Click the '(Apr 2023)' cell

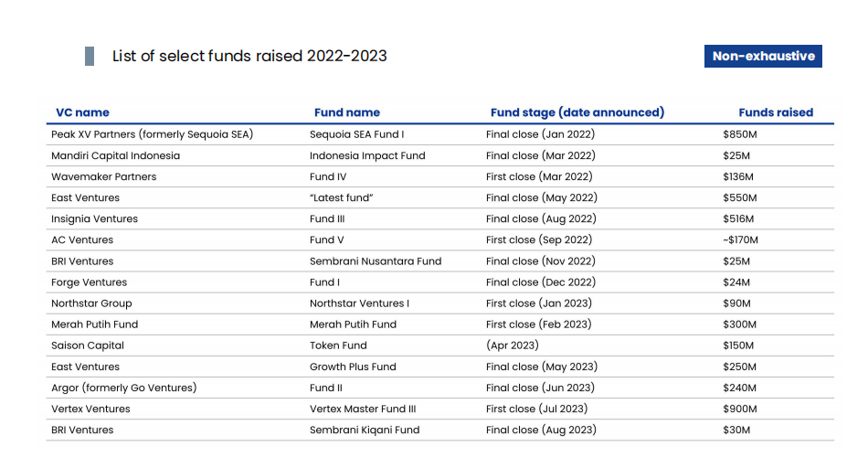(x=513, y=345)
